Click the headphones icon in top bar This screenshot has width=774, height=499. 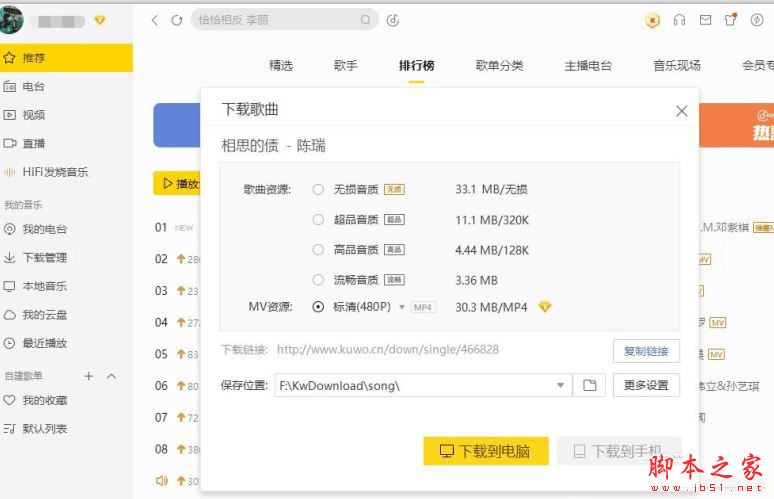tap(679, 20)
